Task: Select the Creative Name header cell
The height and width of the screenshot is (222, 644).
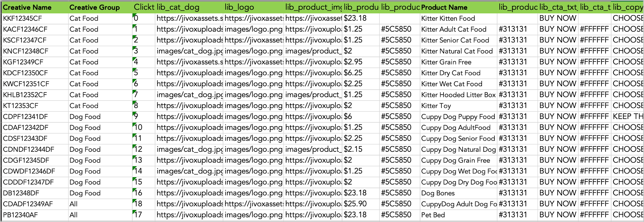Action: (x=35, y=7)
